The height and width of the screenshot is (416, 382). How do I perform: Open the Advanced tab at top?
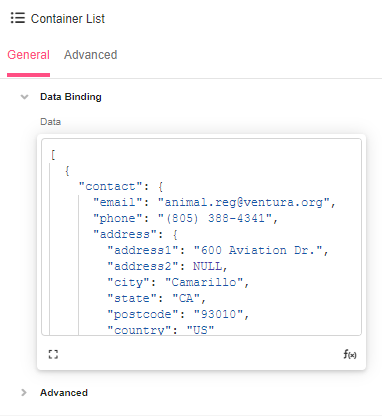point(90,55)
